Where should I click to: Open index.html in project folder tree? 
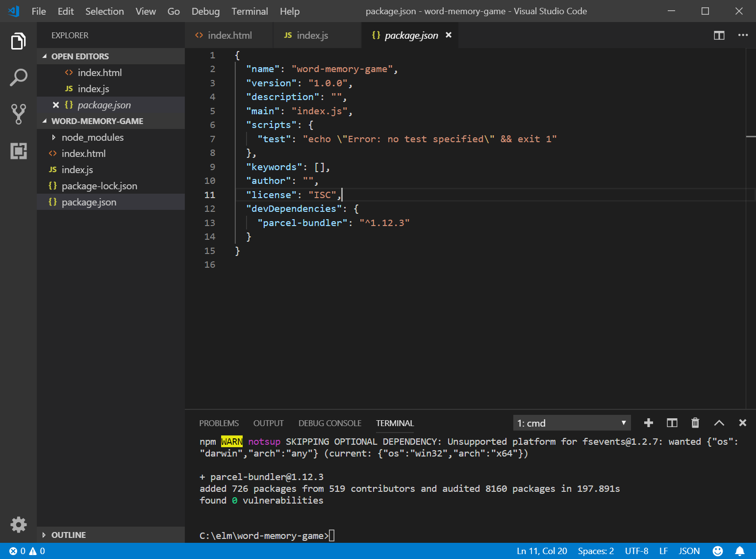point(111,153)
